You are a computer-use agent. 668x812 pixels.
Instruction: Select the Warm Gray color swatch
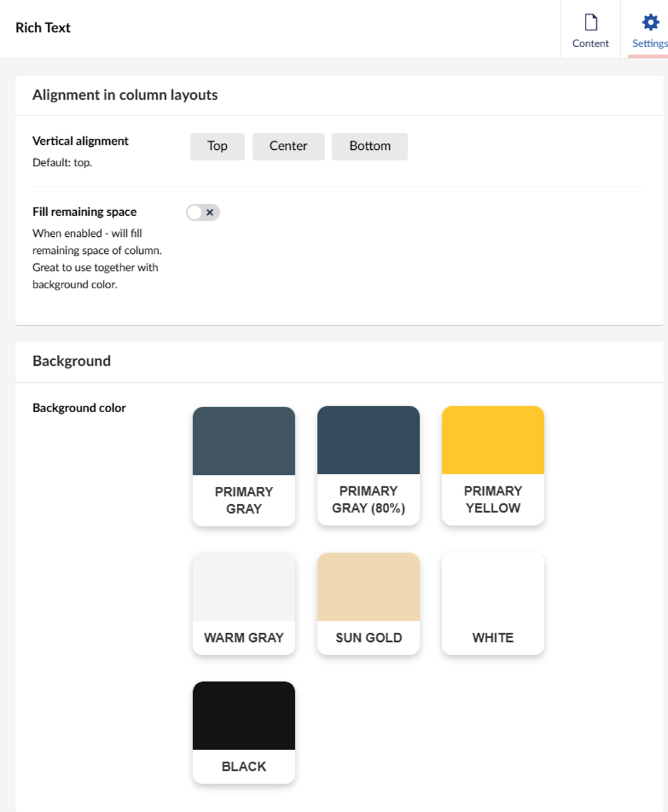click(244, 603)
